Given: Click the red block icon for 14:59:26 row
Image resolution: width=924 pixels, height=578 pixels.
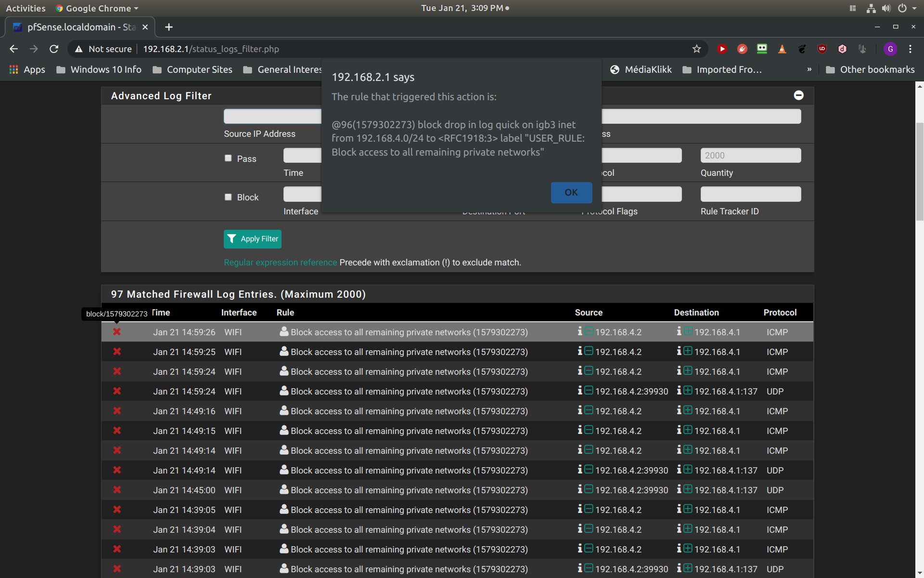Looking at the screenshot, I should click(117, 332).
